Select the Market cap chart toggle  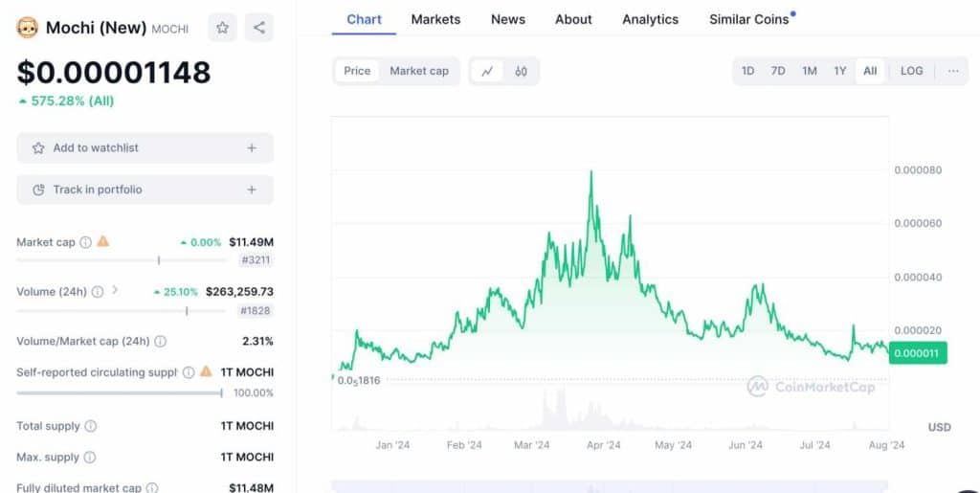419,71
